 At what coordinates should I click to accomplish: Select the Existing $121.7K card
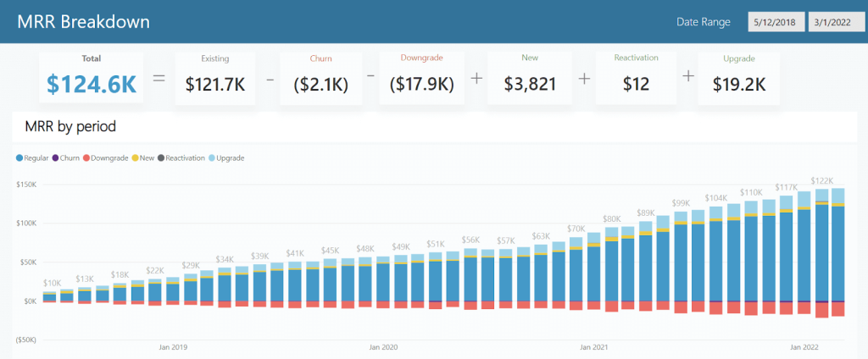pyautogui.click(x=214, y=77)
